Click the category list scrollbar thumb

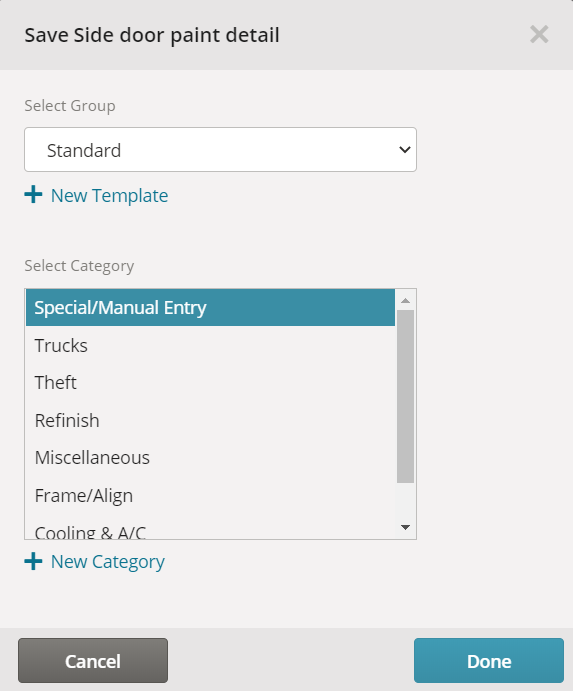click(406, 396)
